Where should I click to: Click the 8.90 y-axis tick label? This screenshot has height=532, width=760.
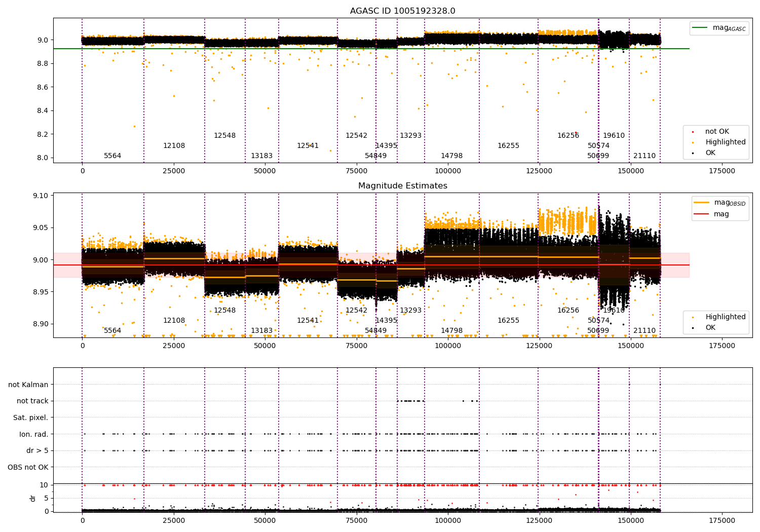(x=41, y=324)
